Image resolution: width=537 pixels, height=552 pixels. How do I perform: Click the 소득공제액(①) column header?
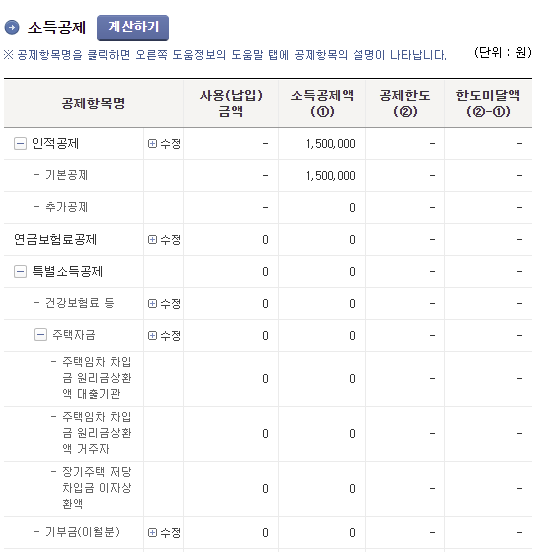pos(322,104)
